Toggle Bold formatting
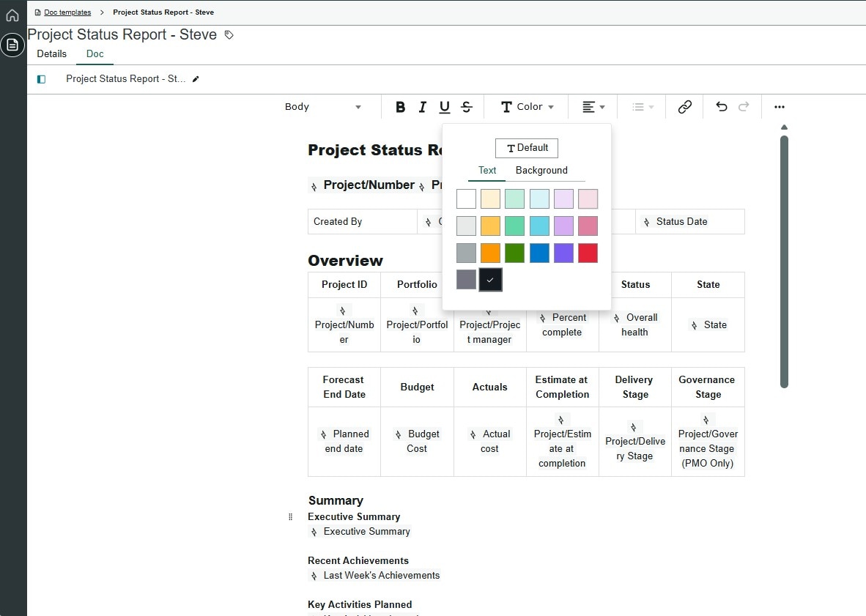866x616 pixels. coord(400,107)
